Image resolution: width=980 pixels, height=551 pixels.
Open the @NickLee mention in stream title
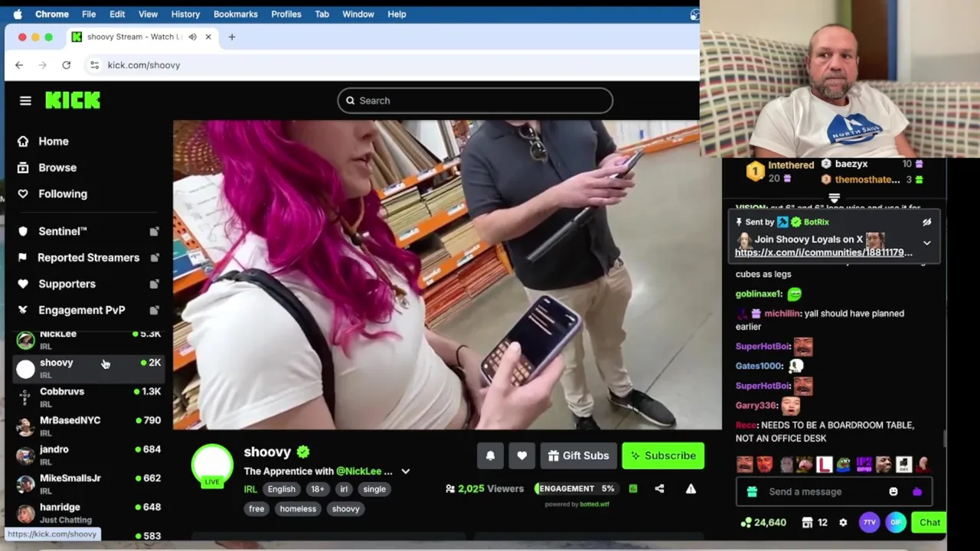coord(359,471)
